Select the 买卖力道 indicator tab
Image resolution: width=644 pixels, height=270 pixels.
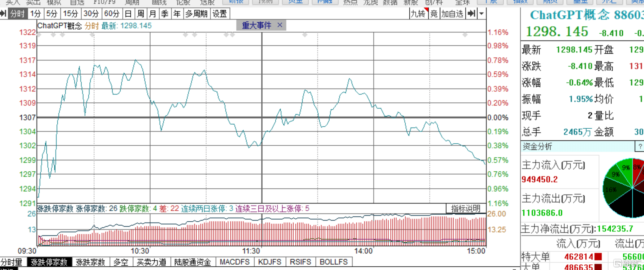pyautogui.click(x=151, y=262)
